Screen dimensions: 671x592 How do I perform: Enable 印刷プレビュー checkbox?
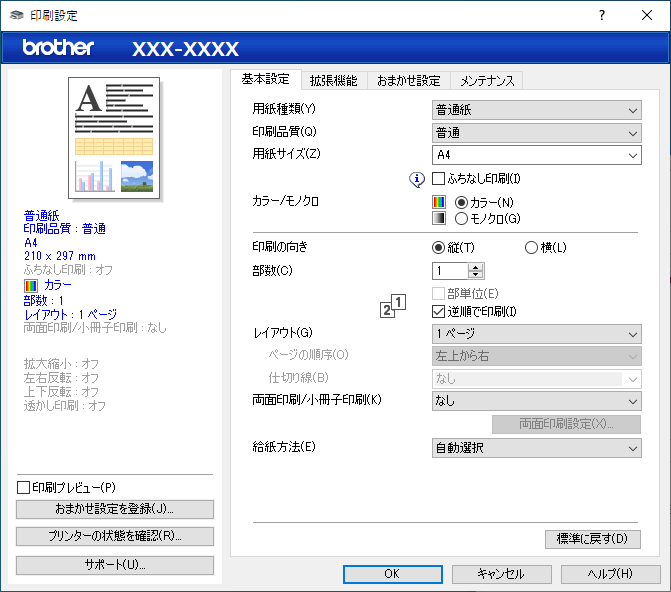click(23, 487)
